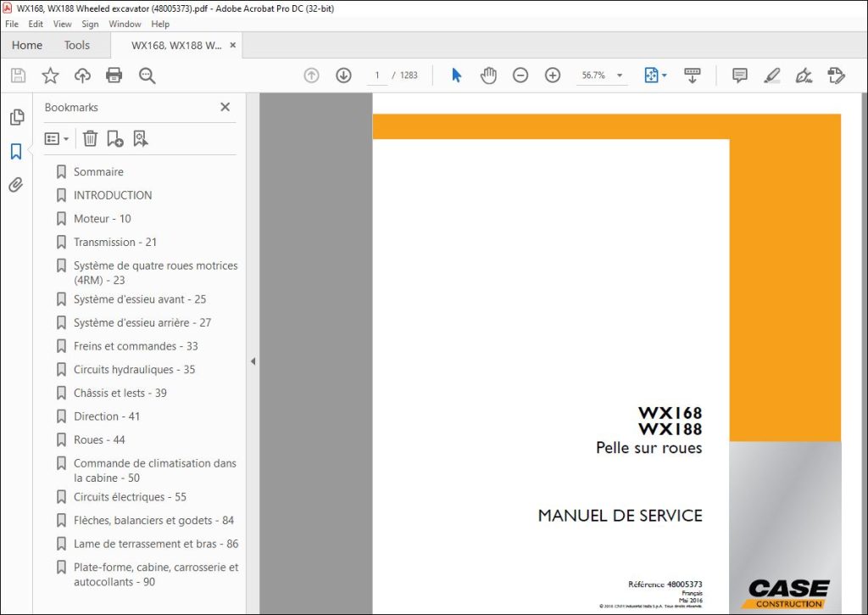Open the Sign menu
This screenshot has width=868, height=615.
(x=90, y=24)
